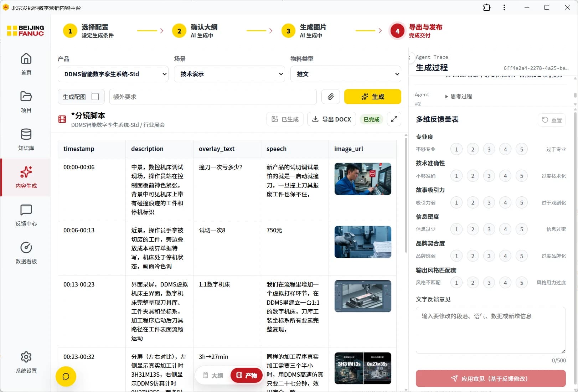This screenshot has width=578, height=392.
Task: Rate 品牌契合度 as 5
Action: pos(522,256)
